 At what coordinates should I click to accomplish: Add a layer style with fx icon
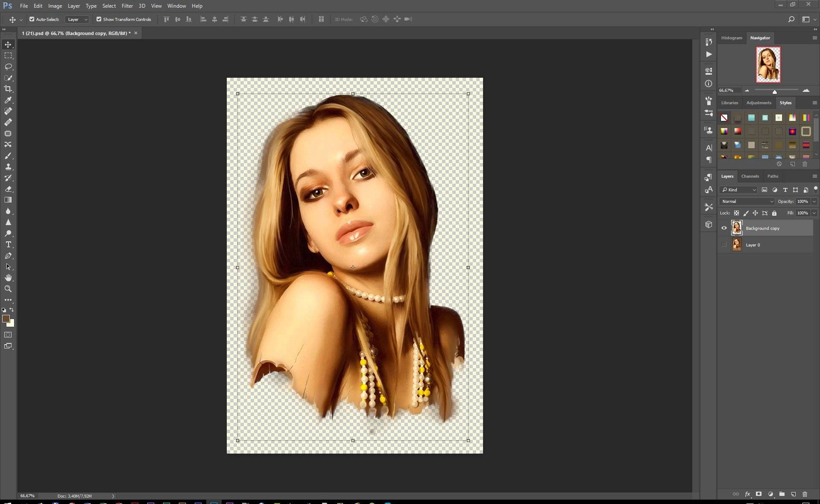pos(747,494)
